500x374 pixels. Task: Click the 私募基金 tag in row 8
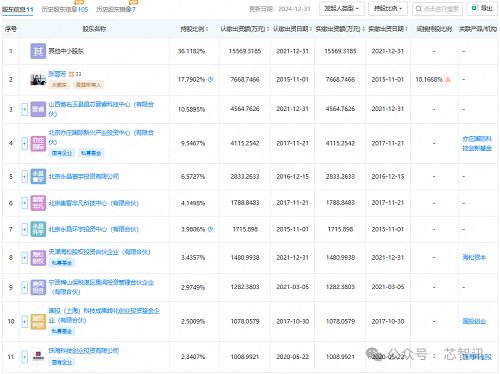(x=62, y=263)
